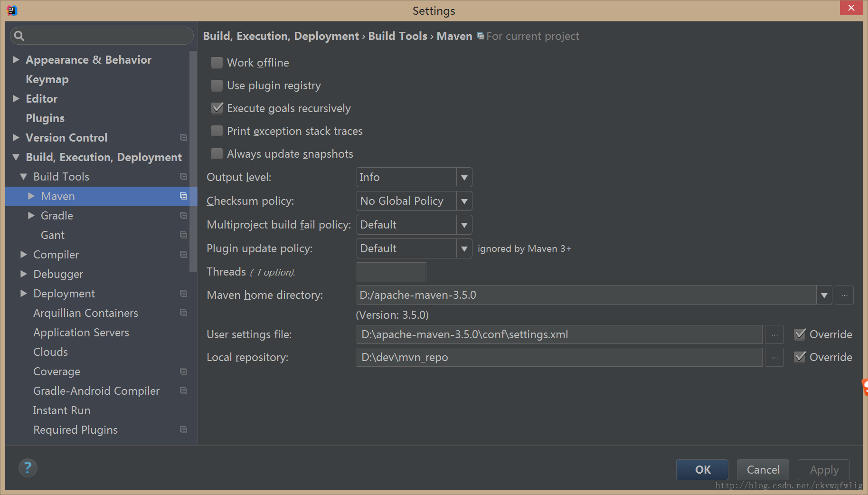Toggle Override for User settings file
This screenshot has height=495, width=868.
click(800, 334)
